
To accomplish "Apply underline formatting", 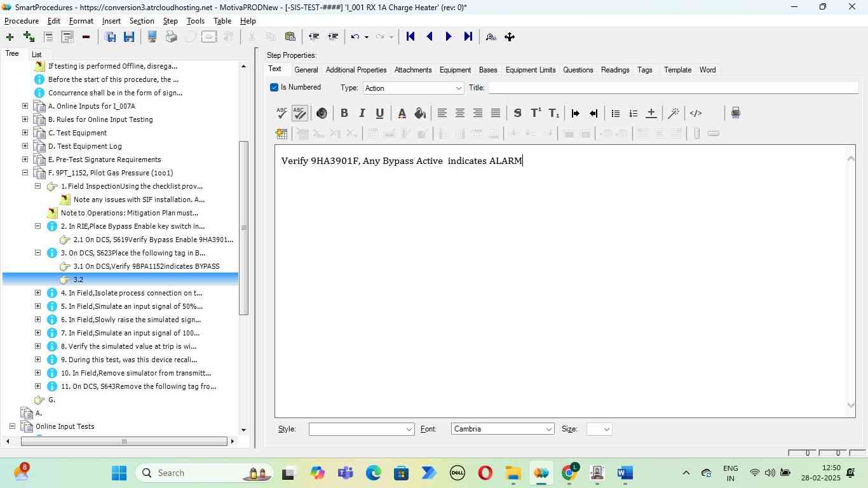I will point(379,113).
